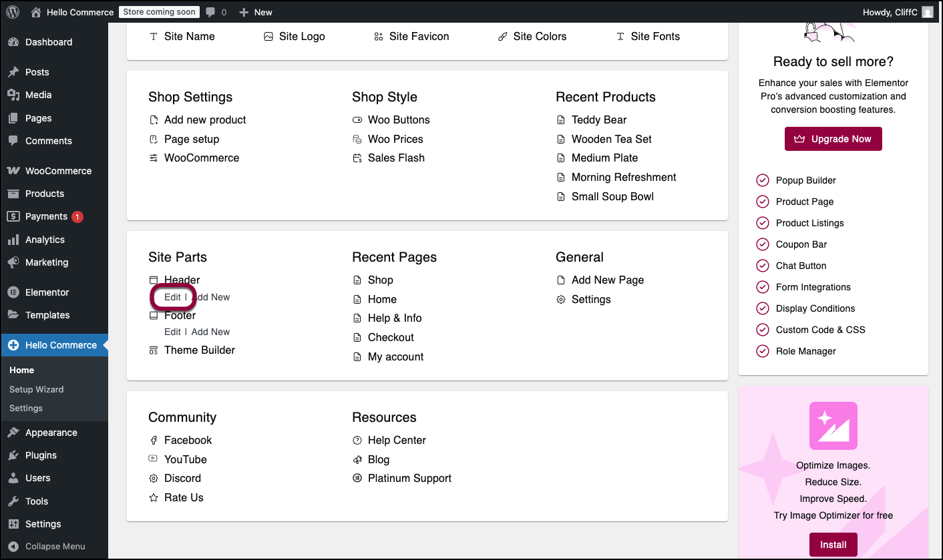Viewport: 943px width, 560px height.
Task: Click the Install button for Image Optimizer
Action: (x=833, y=545)
